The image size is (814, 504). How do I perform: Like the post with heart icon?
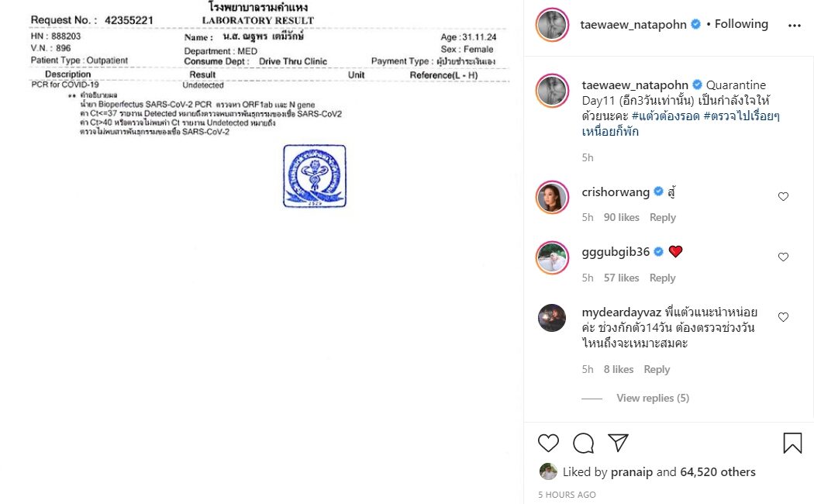pos(548,443)
